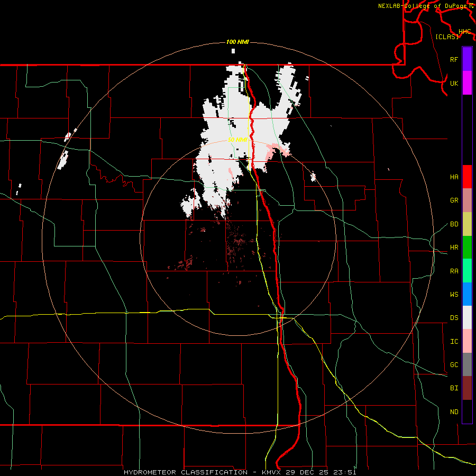Click the UK magenta legend swatch

pos(467,83)
